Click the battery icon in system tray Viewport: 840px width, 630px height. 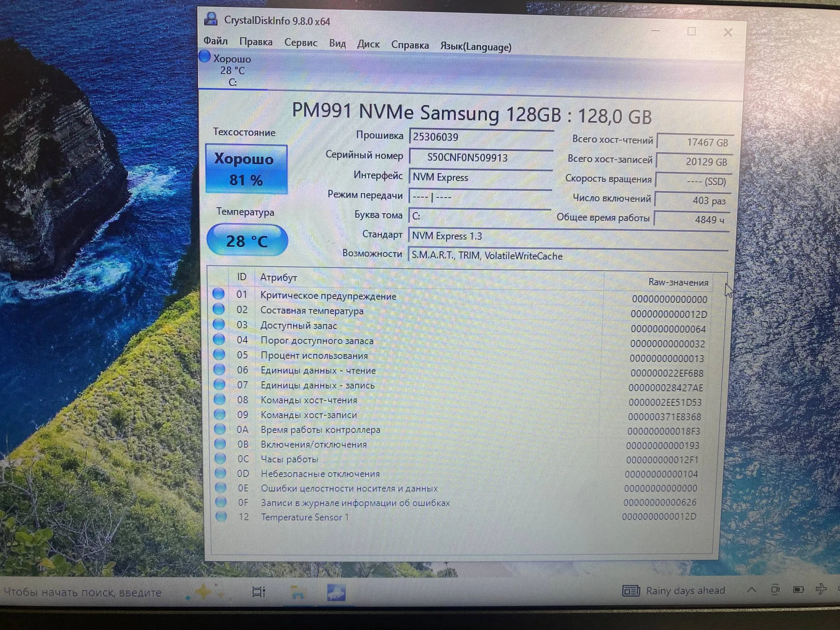point(798,590)
